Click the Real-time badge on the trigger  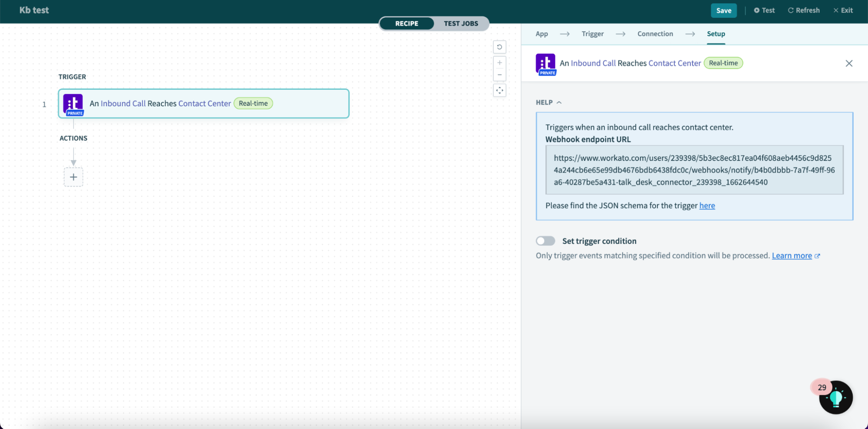[x=253, y=103]
